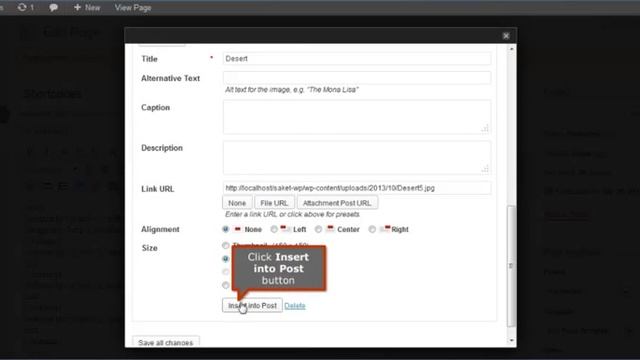Image resolution: width=640 pixels, height=360 pixels.
Task: Click dialog scrollbar down arrow
Action: tap(511, 340)
